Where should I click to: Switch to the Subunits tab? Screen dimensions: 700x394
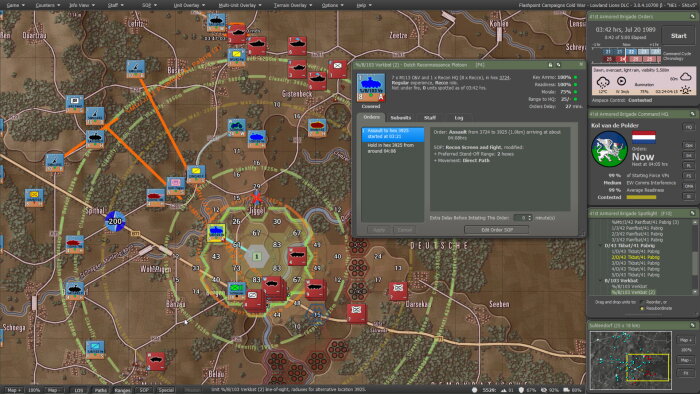(400, 118)
